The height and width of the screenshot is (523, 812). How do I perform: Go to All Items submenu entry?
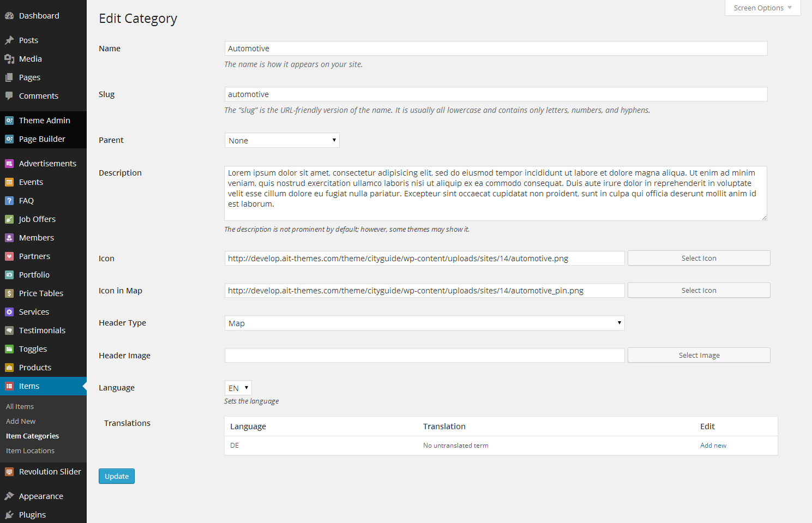click(20, 407)
